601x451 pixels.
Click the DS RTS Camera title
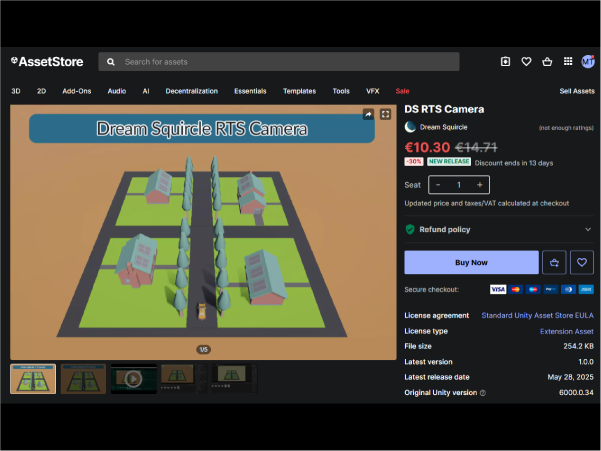point(444,109)
